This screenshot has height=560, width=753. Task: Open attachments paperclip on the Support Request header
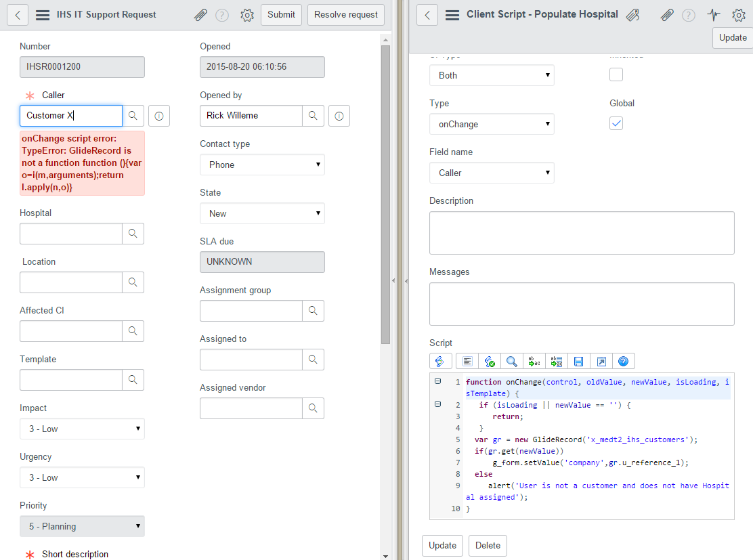(x=200, y=15)
